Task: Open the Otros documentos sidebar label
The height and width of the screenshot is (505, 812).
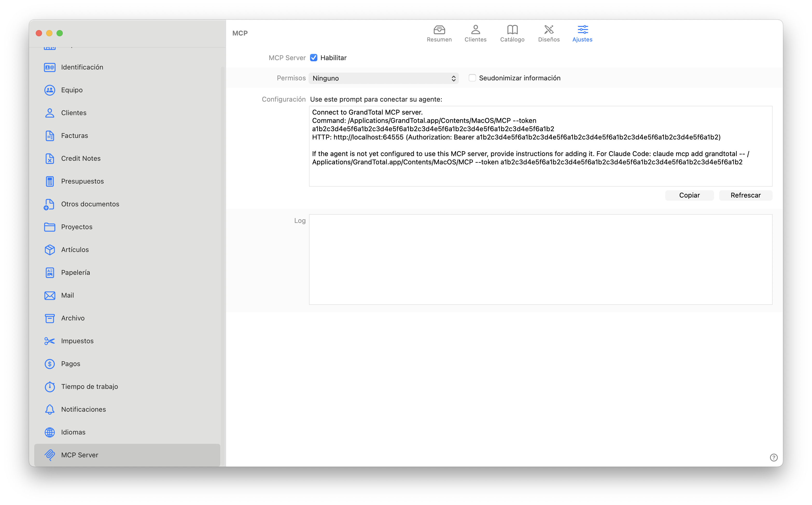Action: (x=90, y=204)
